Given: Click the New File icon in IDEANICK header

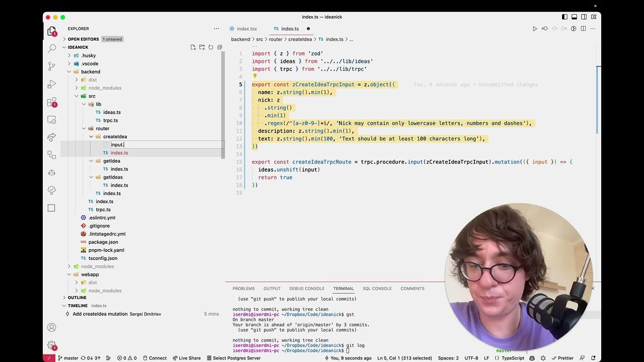Looking at the screenshot, I should (x=193, y=47).
